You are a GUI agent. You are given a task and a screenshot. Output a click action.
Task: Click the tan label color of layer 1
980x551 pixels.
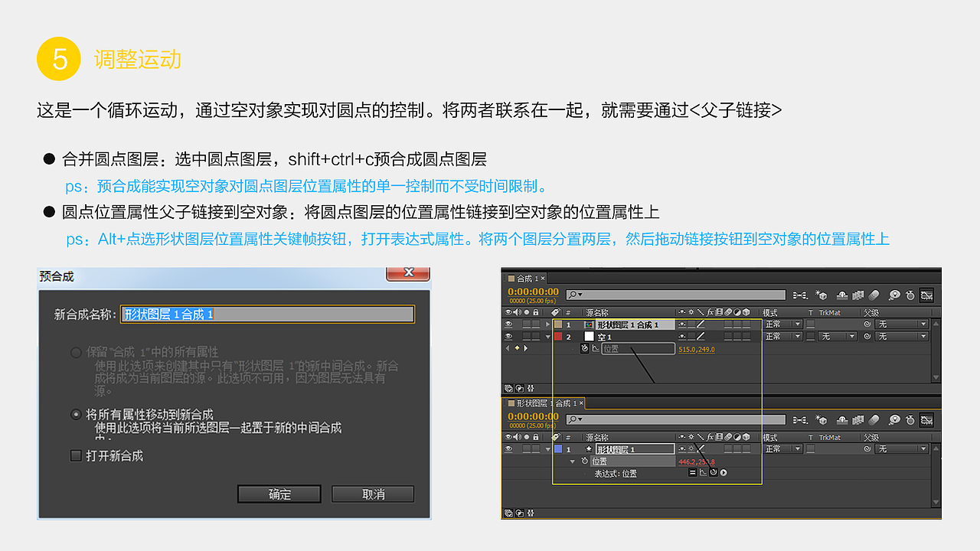(x=558, y=324)
